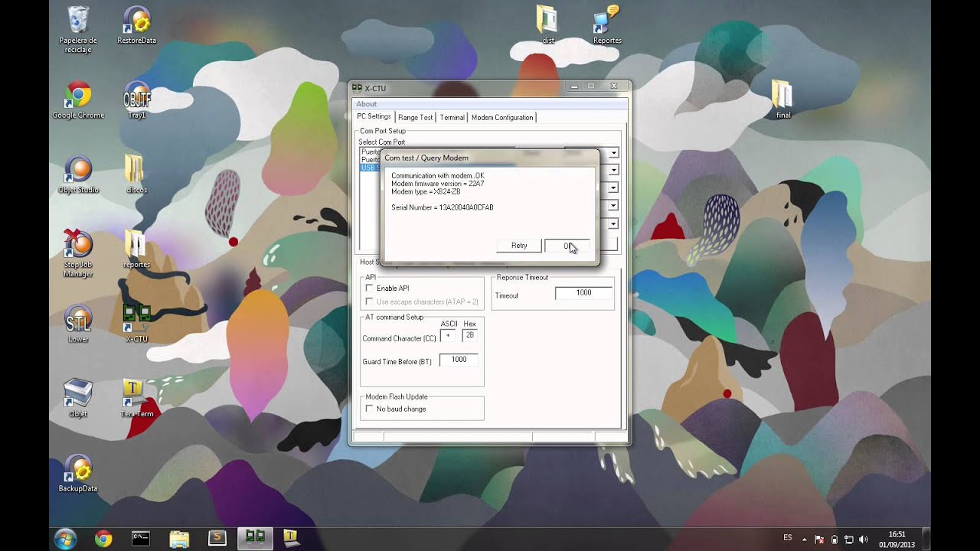
Task: Click the Command Character ASCII field
Action: coord(448,335)
